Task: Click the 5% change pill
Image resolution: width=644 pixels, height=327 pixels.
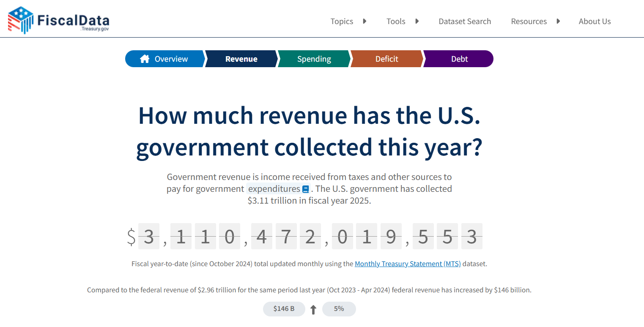Action: [x=339, y=309]
